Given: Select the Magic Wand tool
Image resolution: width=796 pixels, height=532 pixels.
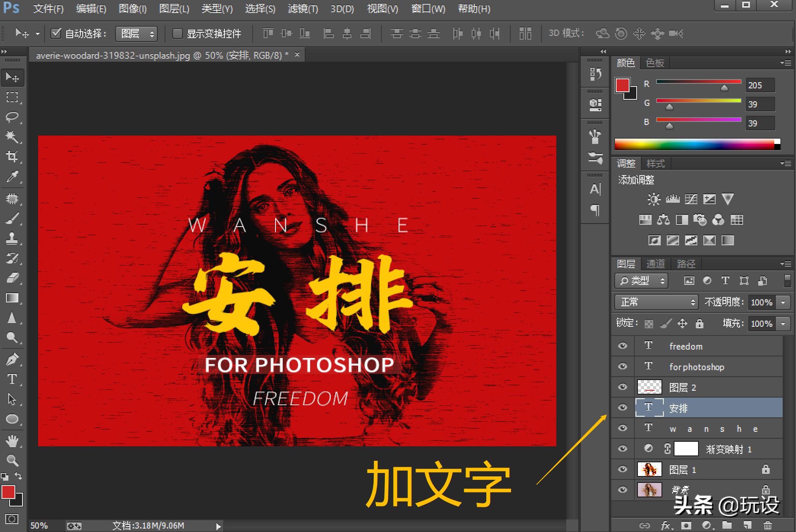Looking at the screenshot, I should pyautogui.click(x=12, y=136).
